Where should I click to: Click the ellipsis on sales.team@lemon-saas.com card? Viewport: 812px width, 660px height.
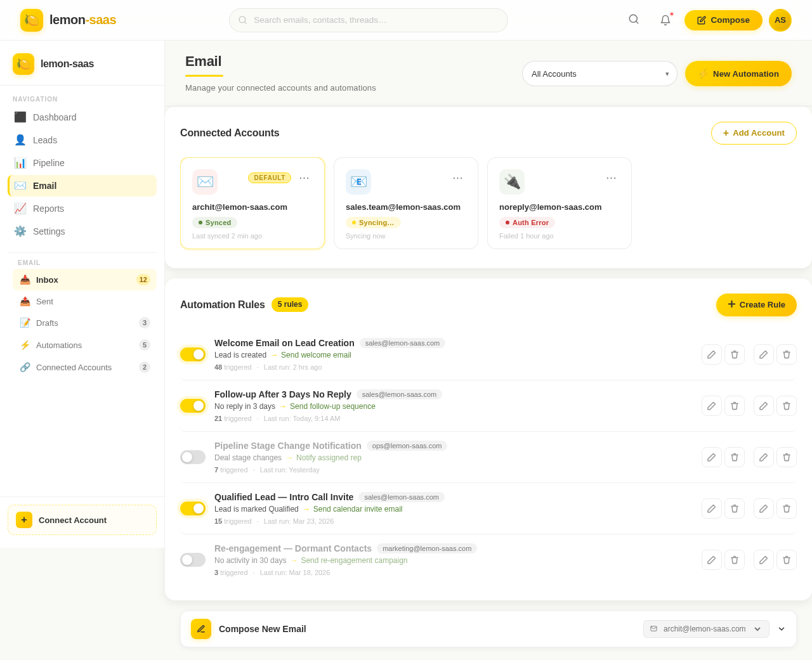pyautogui.click(x=458, y=177)
